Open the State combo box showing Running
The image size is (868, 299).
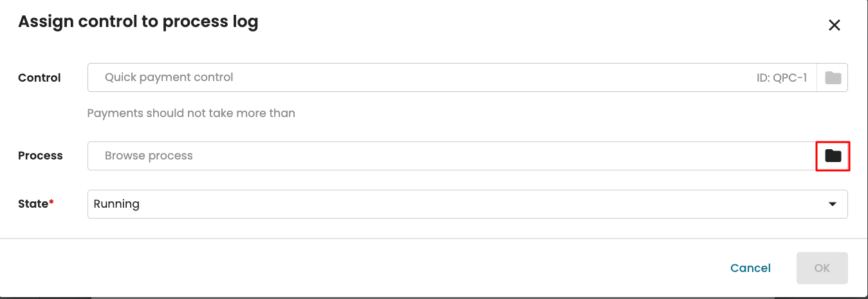pyautogui.click(x=450, y=204)
